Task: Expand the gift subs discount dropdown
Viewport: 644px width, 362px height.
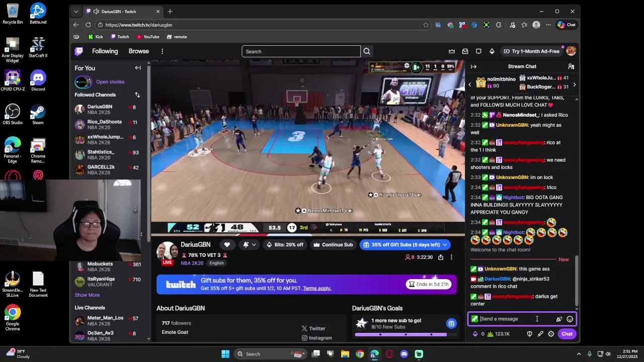Action: [445, 245]
